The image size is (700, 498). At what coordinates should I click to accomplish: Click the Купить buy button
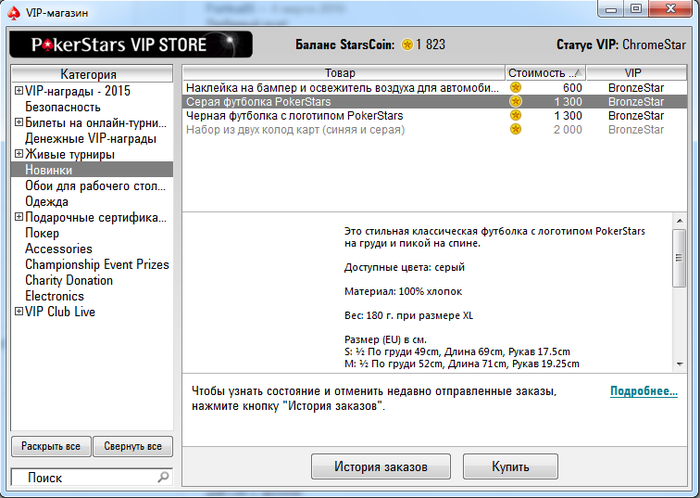pyautogui.click(x=510, y=466)
